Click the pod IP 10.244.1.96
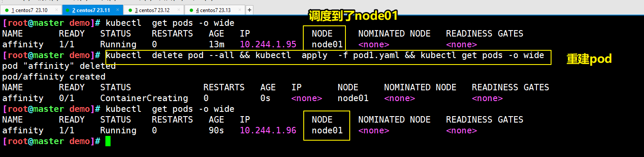The height and width of the screenshot is (157, 644). (x=268, y=130)
